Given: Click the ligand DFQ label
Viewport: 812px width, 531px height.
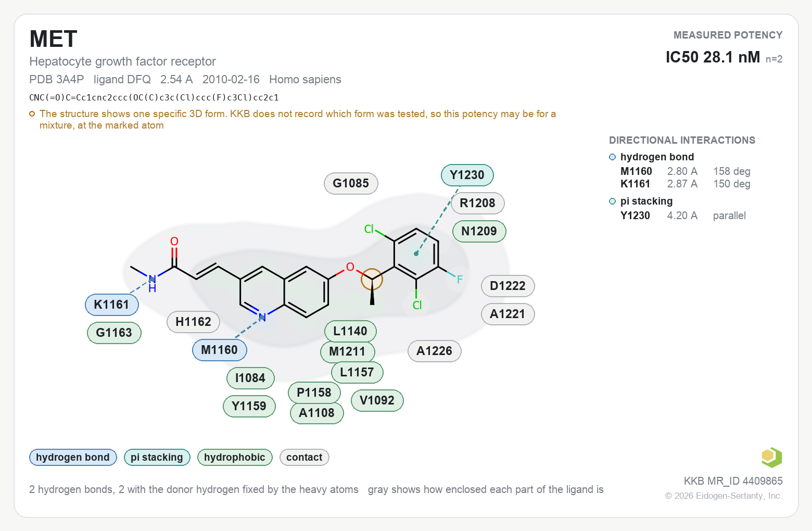Looking at the screenshot, I should tap(122, 79).
